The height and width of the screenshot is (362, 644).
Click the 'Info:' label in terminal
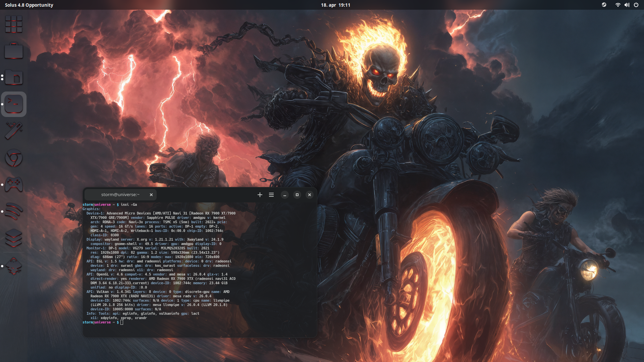[92, 313]
